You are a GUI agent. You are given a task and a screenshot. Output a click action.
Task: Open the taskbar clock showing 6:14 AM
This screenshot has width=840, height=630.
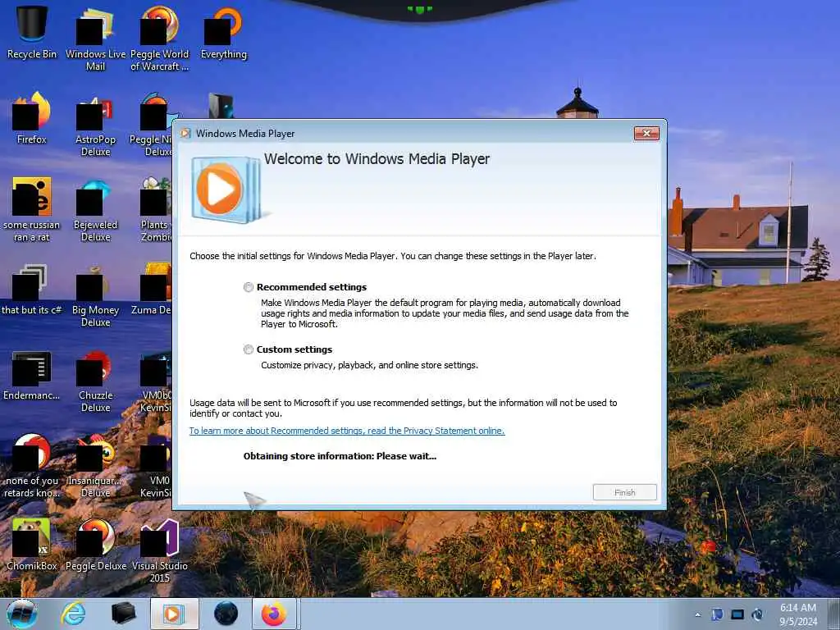(798, 614)
